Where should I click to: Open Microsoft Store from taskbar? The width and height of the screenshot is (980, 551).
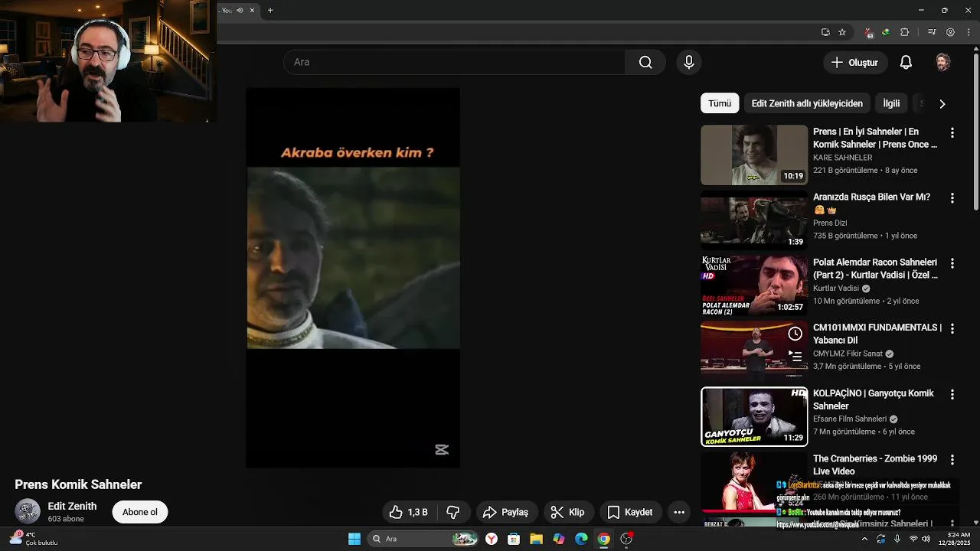tap(514, 539)
